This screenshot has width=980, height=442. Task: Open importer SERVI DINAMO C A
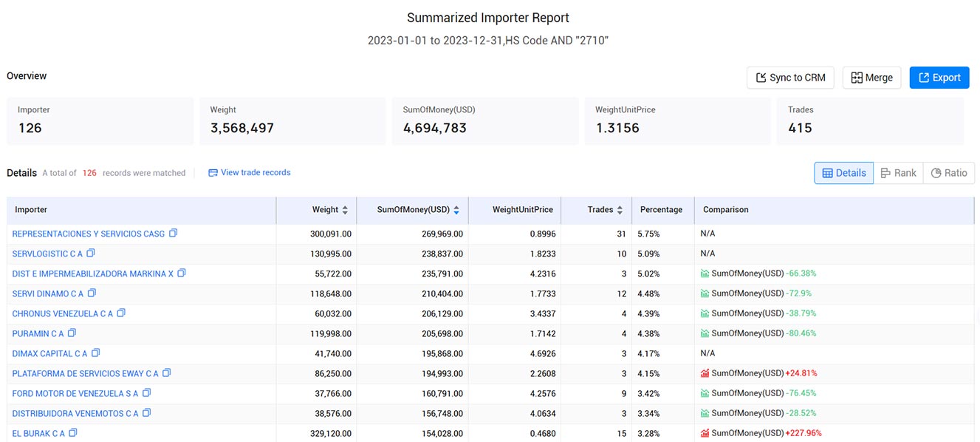[48, 293]
